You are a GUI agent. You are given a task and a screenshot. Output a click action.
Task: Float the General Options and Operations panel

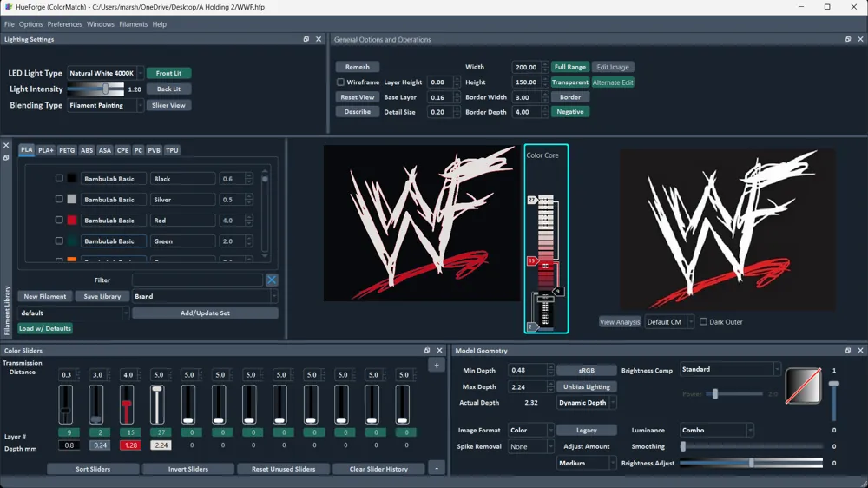[848, 39]
